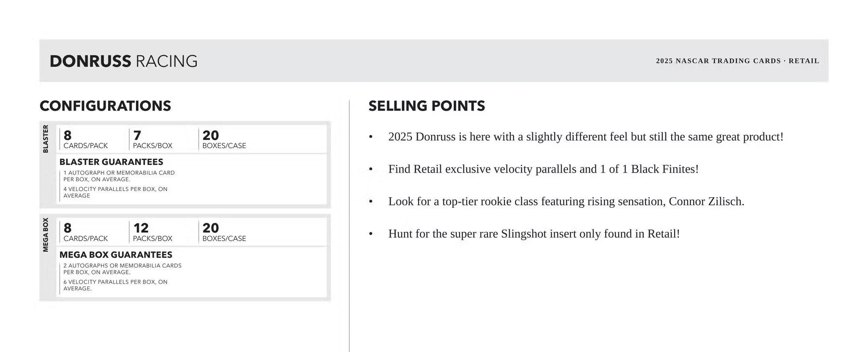Click the Mega Box 12 packs/box value

[x=141, y=228]
